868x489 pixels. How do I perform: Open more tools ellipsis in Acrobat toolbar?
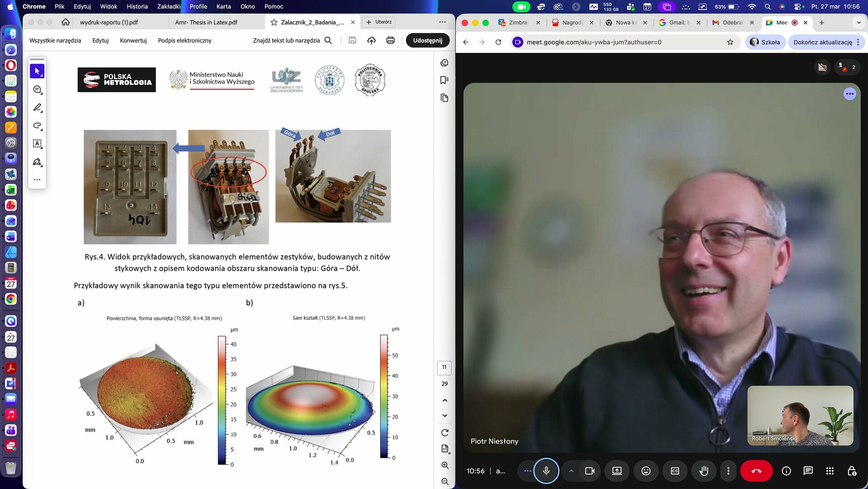37,179
